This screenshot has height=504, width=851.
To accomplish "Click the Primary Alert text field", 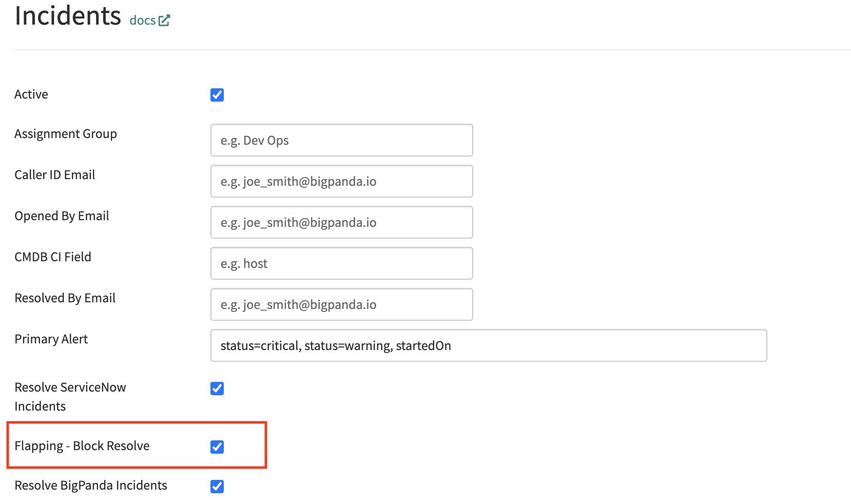I will point(489,345).
